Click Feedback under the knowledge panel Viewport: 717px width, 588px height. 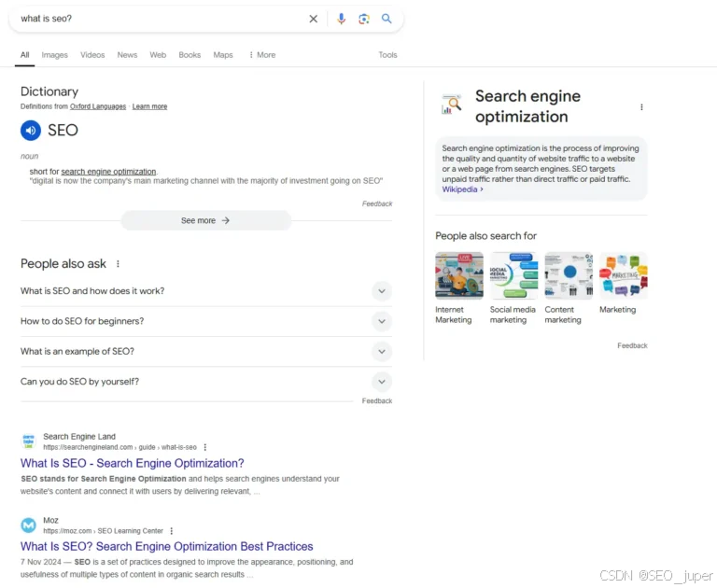[x=632, y=345]
